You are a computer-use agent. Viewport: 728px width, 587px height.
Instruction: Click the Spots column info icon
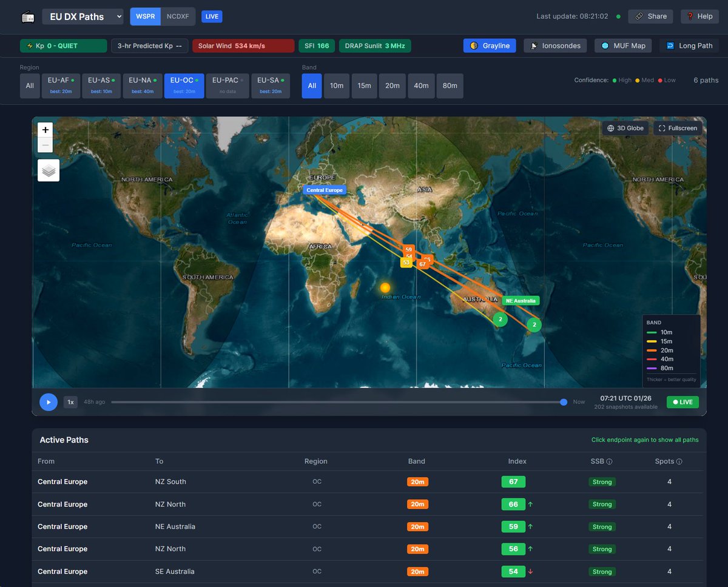tap(679, 461)
